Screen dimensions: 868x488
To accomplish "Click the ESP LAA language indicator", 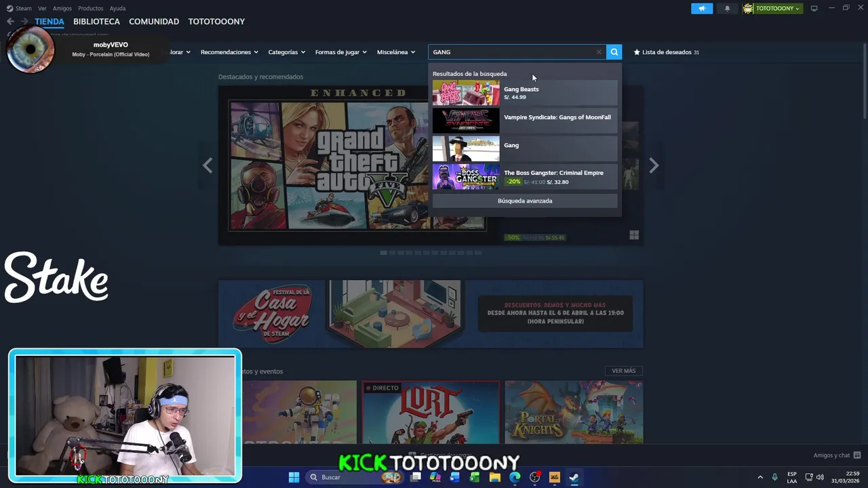I will (792, 477).
